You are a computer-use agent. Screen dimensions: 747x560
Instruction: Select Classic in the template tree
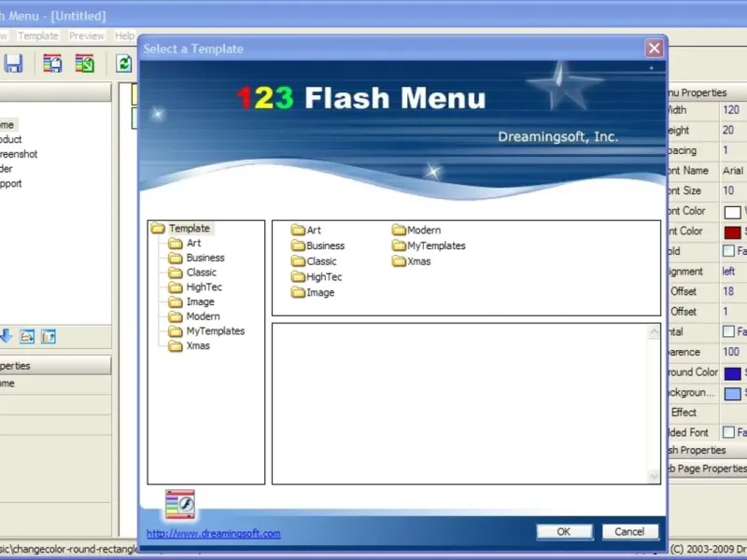(x=201, y=273)
